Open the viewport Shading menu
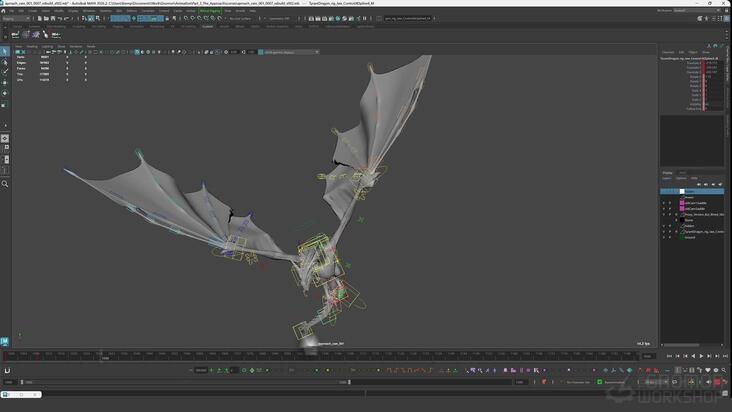 tap(32, 46)
